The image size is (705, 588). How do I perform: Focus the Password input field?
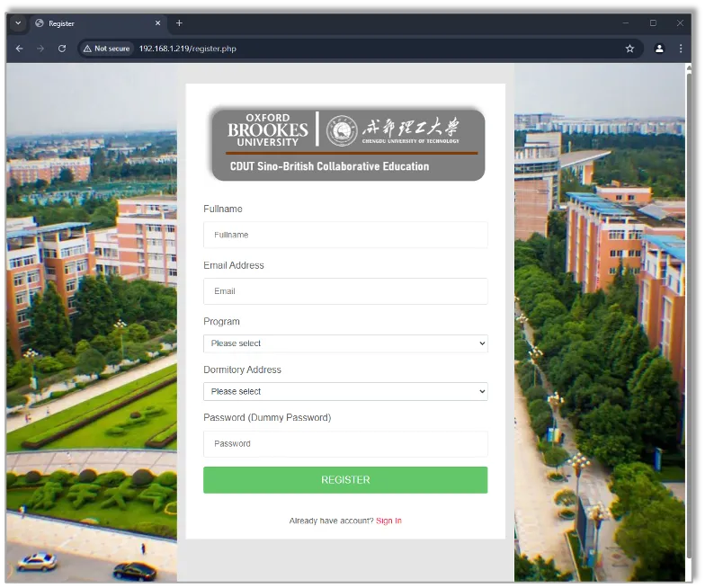point(345,444)
